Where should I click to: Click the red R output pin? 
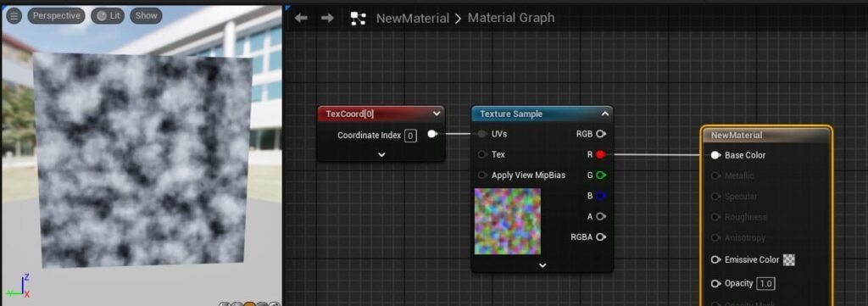point(601,155)
